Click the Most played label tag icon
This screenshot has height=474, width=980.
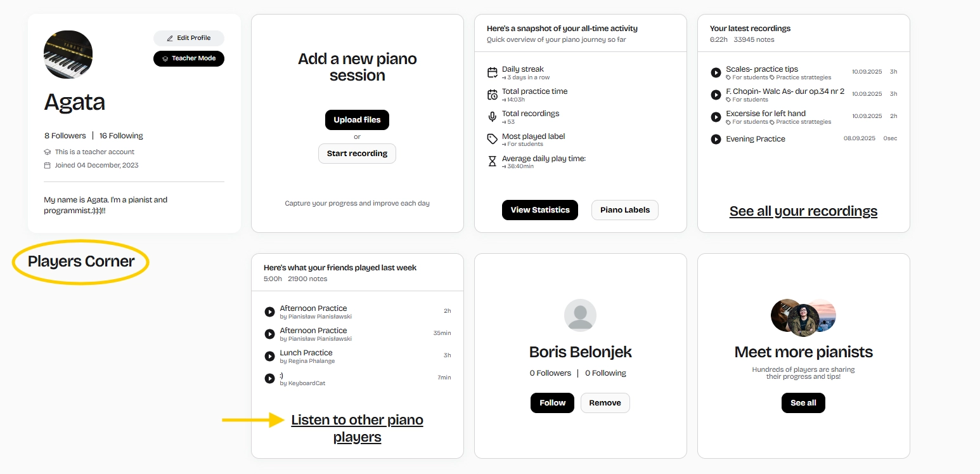point(493,139)
